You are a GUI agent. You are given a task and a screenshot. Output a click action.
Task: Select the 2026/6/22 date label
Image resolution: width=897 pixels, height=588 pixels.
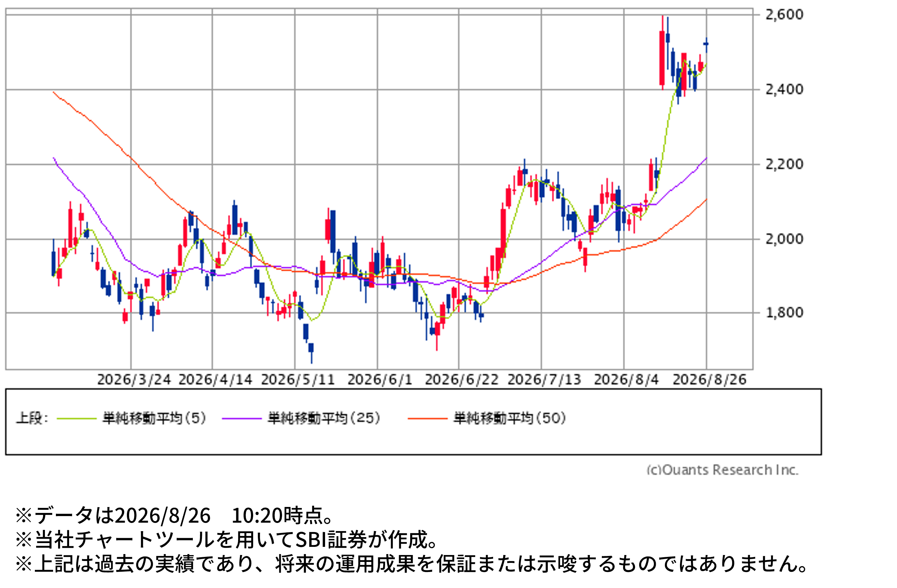click(462, 379)
